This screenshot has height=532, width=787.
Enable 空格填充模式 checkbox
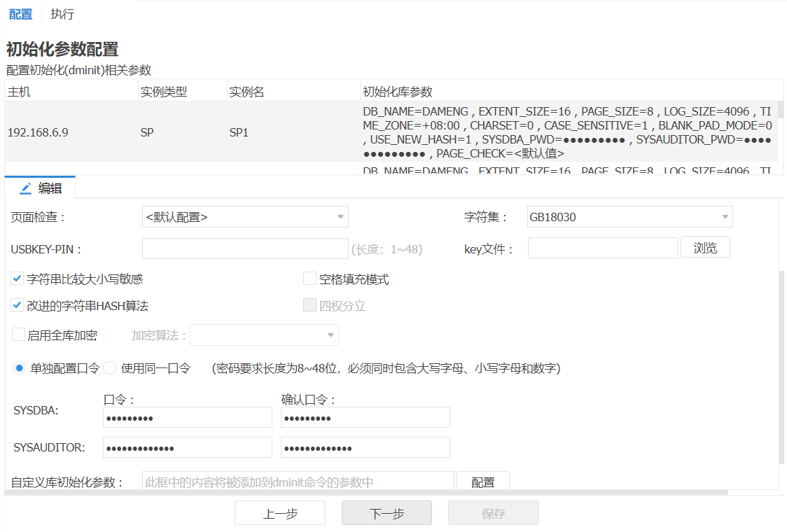tap(309, 279)
